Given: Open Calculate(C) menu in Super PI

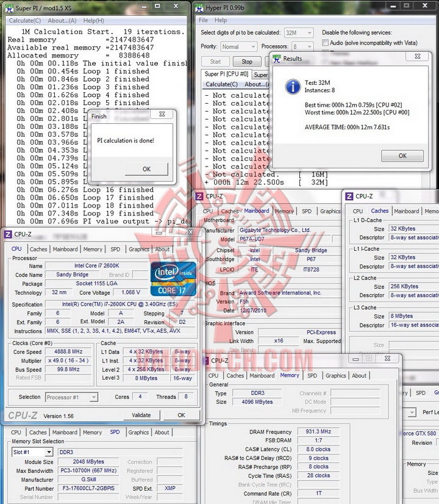Looking at the screenshot, I should [25, 21].
